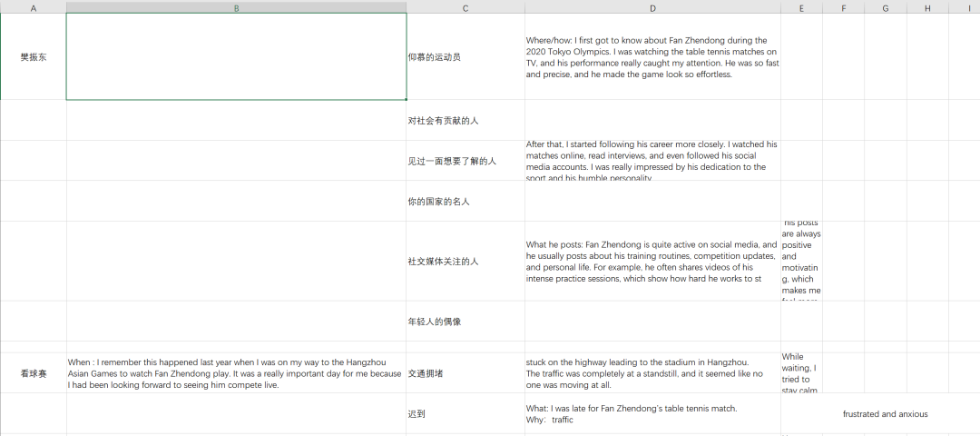Select the 年轻人的偶像 cell
Screen dimensions: 980x436
point(465,322)
